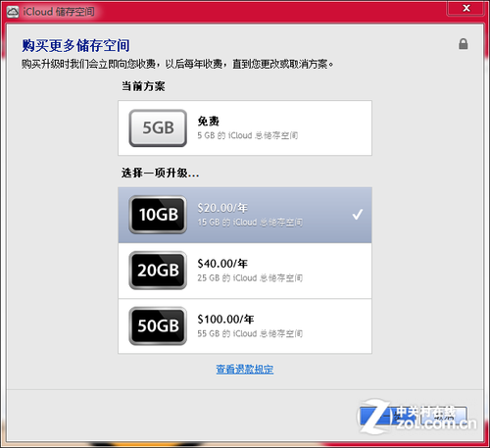490x448 pixels.
Task: Close the iCloud storage window
Action: click(x=466, y=8)
